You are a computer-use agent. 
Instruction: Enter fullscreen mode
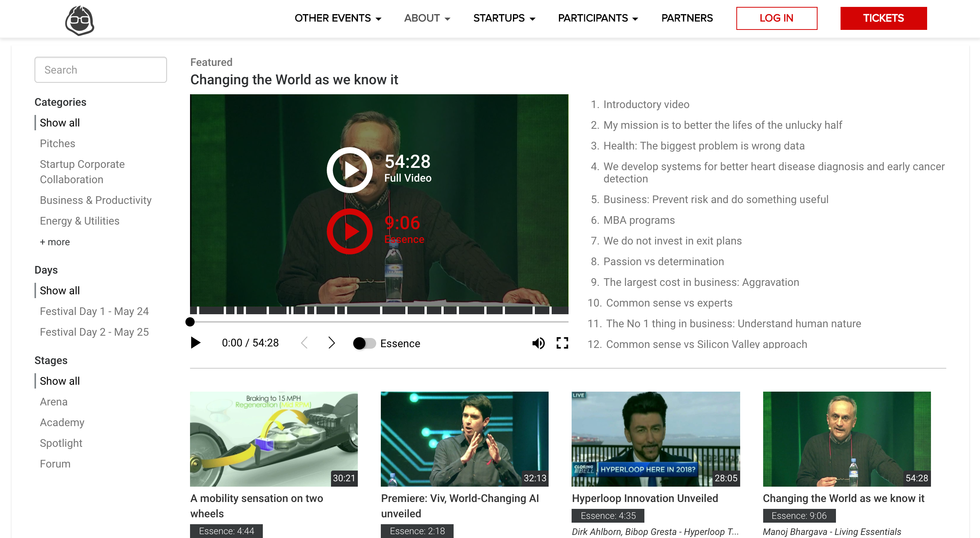click(562, 343)
